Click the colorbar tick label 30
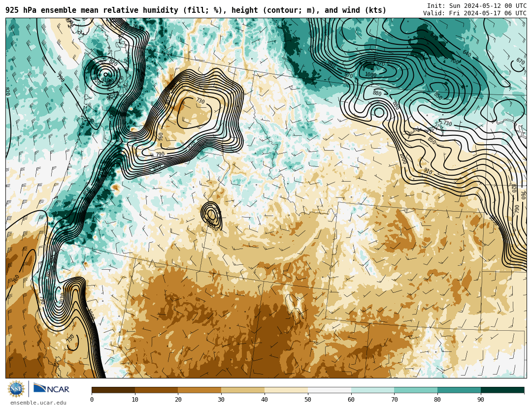The width and height of the screenshot is (532, 409). tap(221, 400)
